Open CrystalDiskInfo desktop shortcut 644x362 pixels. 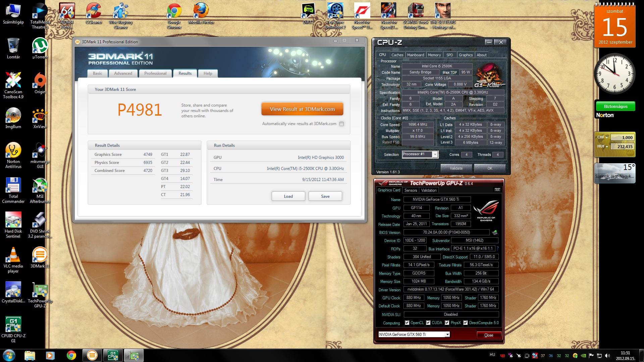(x=13, y=293)
